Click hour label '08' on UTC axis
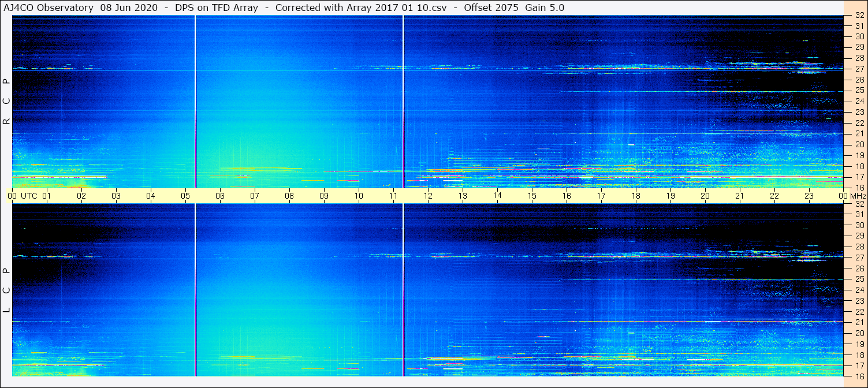Image resolution: width=868 pixels, height=388 pixels. [289, 196]
